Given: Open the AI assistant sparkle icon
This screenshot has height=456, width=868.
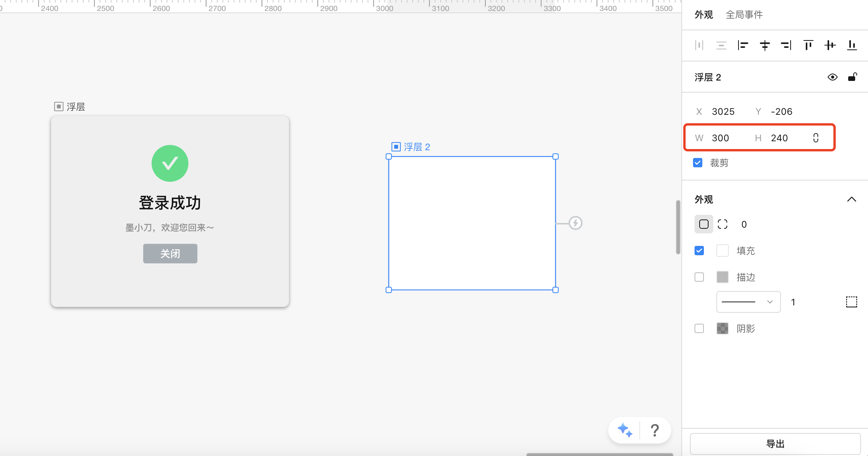Looking at the screenshot, I should (x=625, y=430).
